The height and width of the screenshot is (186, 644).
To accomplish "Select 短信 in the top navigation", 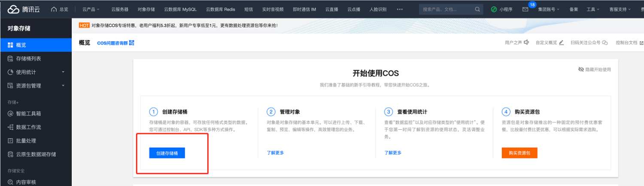I will [248, 9].
